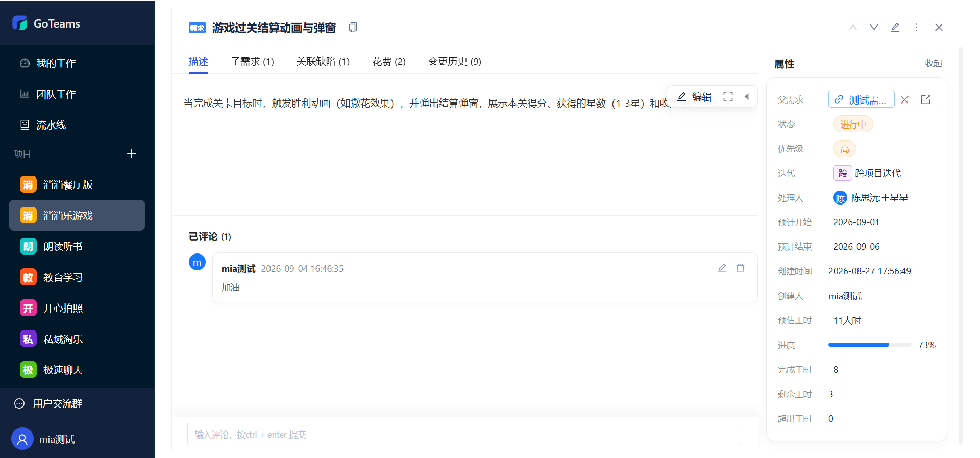Screen dimensions: 980x458
Task: Open parent requirement in new window icon
Action: click(925, 99)
